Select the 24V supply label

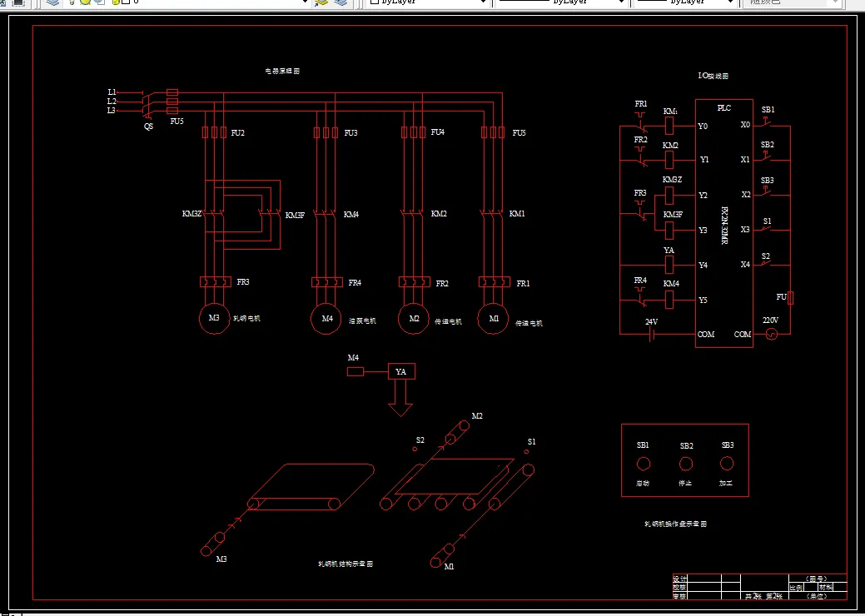point(652,321)
